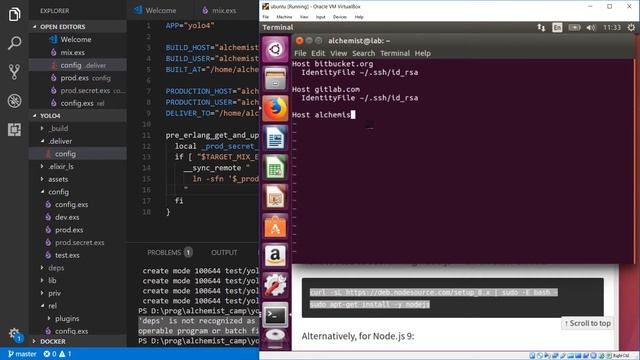Click the network indicator in Ubuntu panel
The width and height of the screenshot is (640, 360).
click(541, 27)
